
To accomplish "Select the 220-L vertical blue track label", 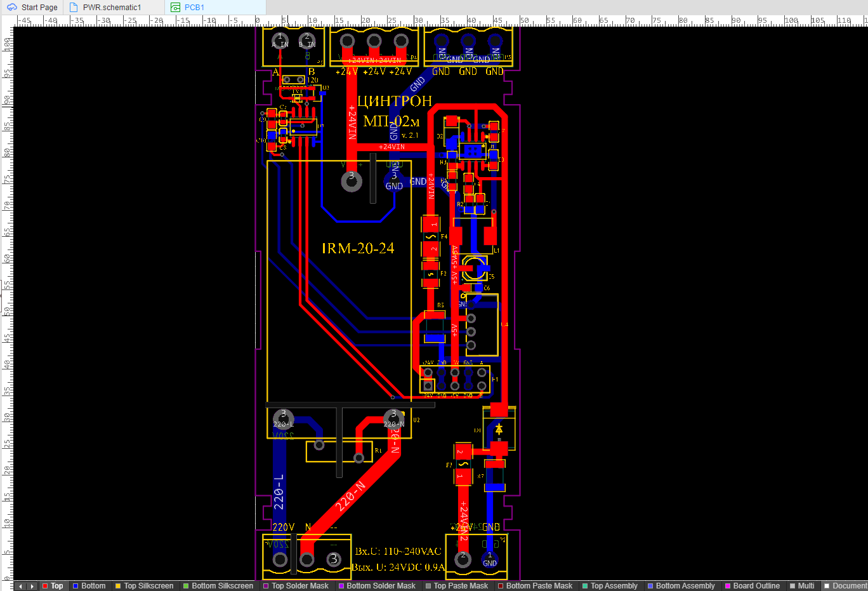I will click(279, 492).
